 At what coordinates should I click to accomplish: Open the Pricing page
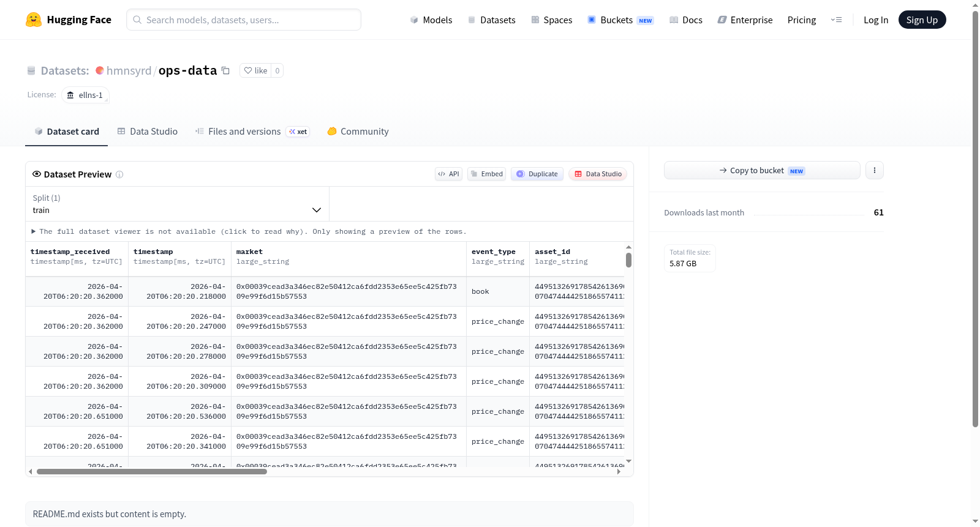tap(802, 20)
